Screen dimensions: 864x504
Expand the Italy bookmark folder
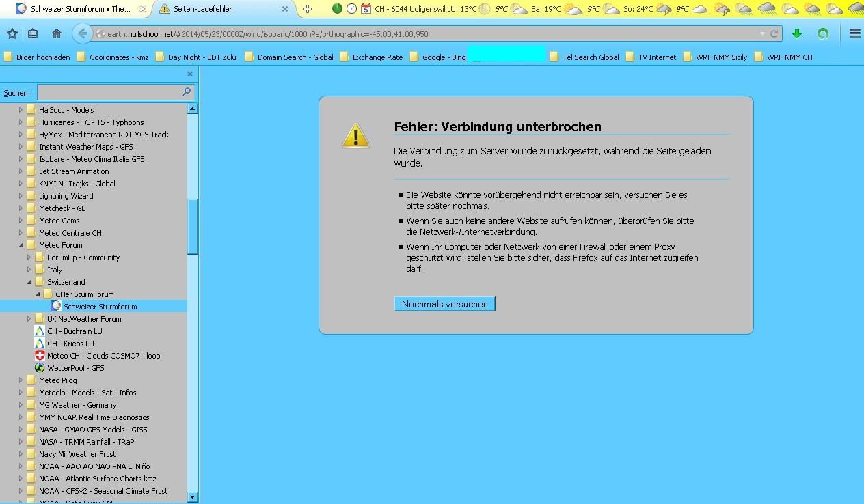(x=29, y=270)
